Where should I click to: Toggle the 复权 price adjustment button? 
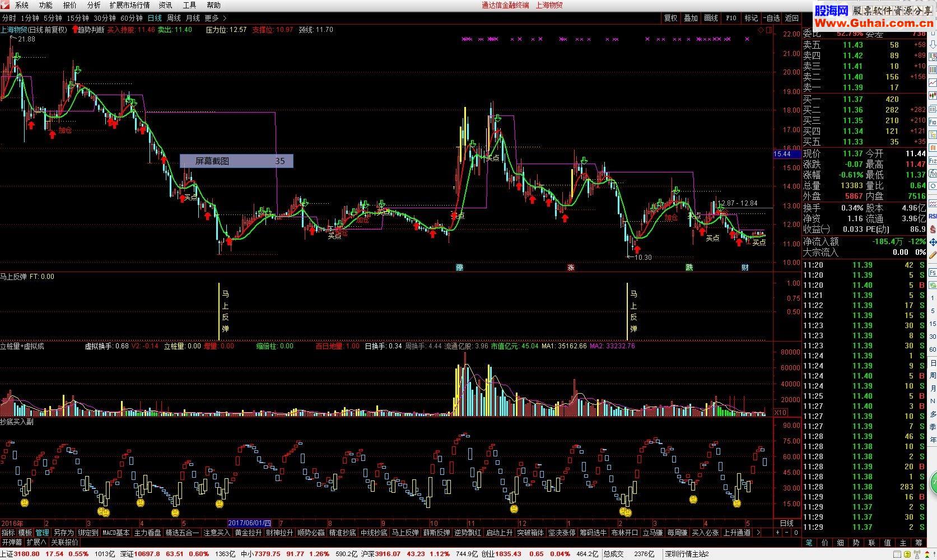pyautogui.click(x=670, y=18)
